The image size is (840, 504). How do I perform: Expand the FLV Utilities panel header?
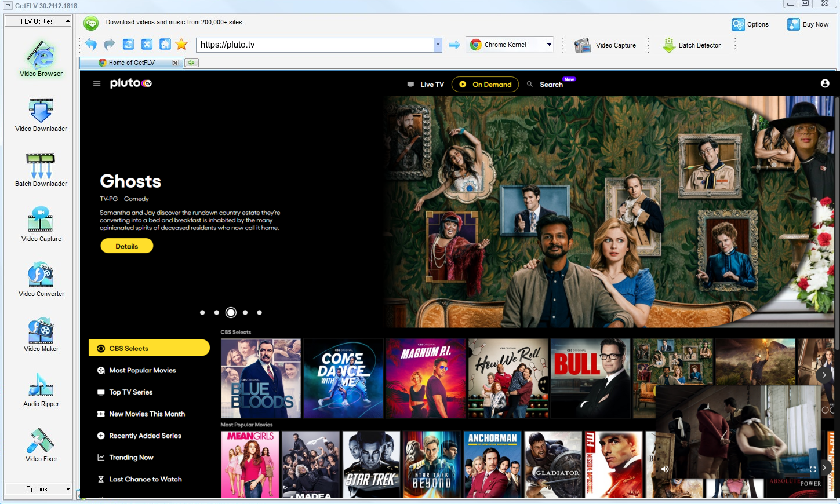click(38, 21)
